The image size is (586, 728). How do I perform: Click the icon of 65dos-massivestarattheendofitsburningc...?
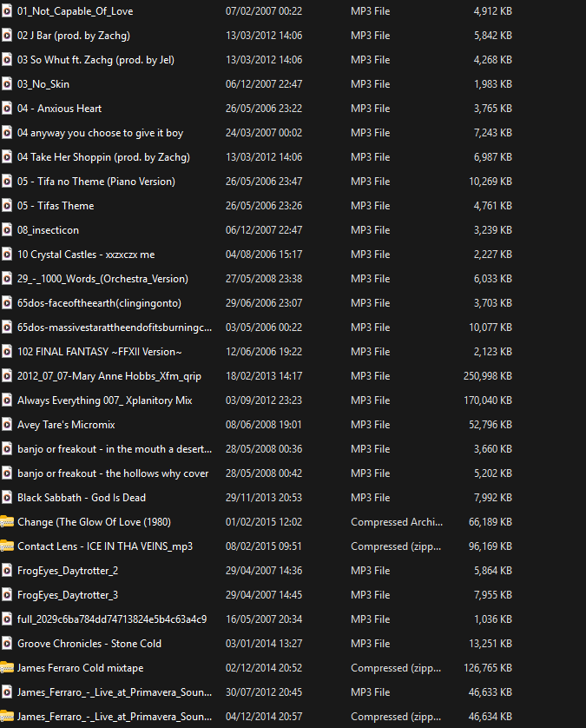[7, 328]
